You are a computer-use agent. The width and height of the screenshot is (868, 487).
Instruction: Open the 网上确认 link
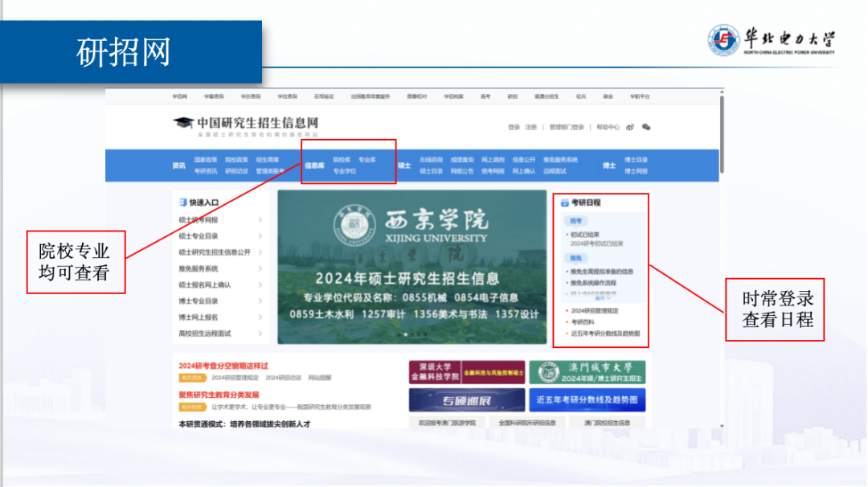(x=524, y=171)
